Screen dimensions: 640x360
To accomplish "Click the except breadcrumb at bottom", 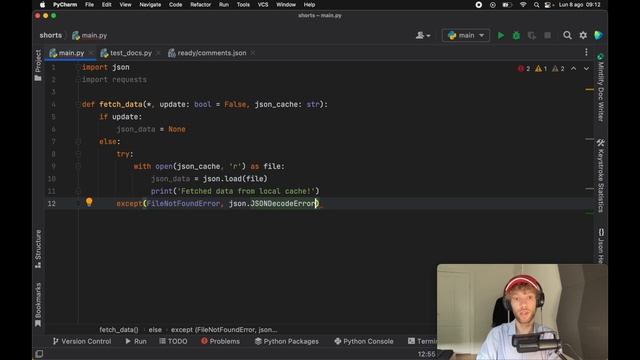I will (224, 330).
